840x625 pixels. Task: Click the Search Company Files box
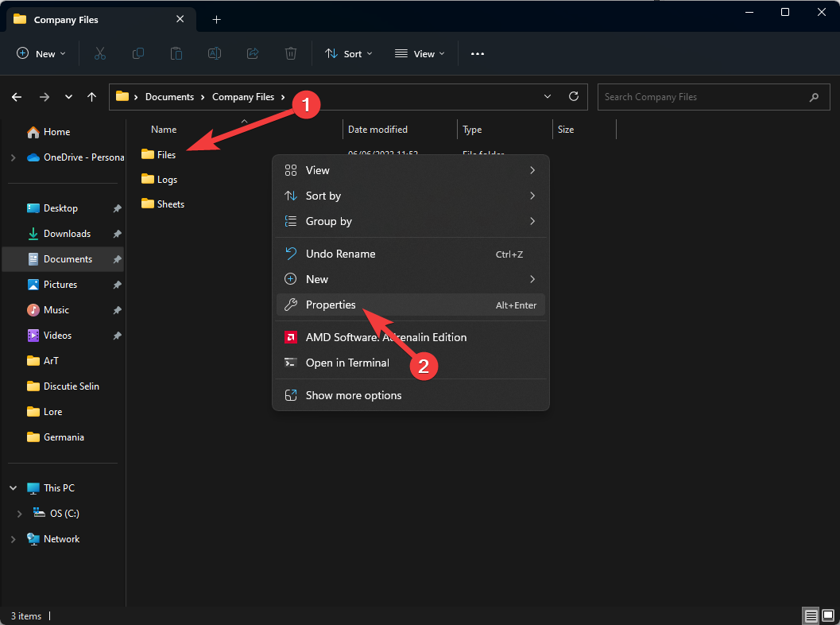point(703,97)
